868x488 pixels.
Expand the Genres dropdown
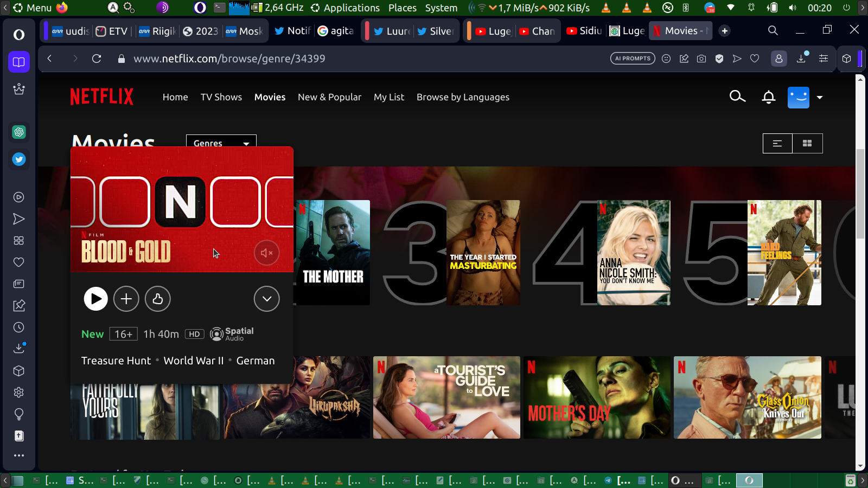pyautogui.click(x=221, y=143)
